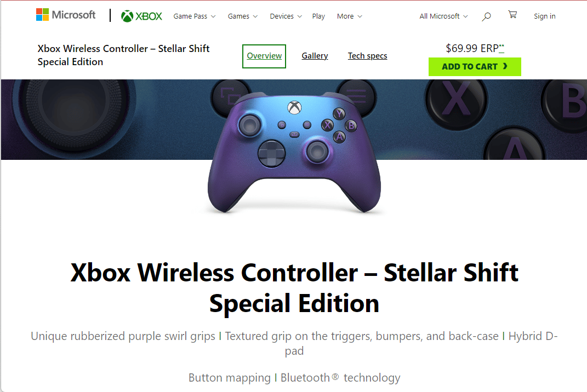Click the Microsoft four-square logo
Image resolution: width=587 pixels, height=392 pixels.
(x=42, y=14)
